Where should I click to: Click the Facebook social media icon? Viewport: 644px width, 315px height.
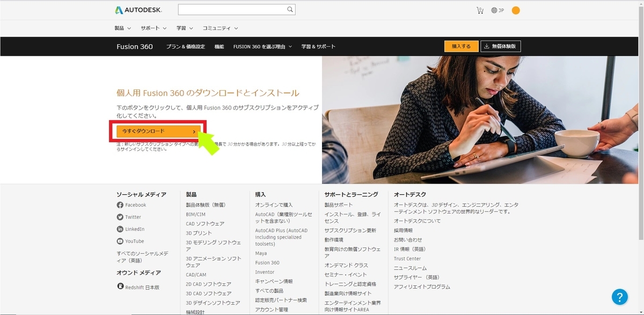pos(120,204)
